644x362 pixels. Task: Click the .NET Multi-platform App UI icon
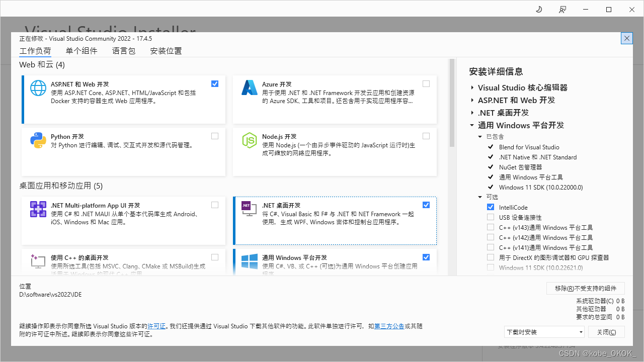38,209
